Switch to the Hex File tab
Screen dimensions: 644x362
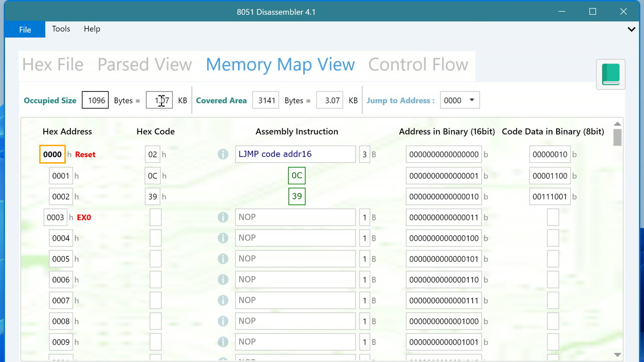pyautogui.click(x=53, y=65)
